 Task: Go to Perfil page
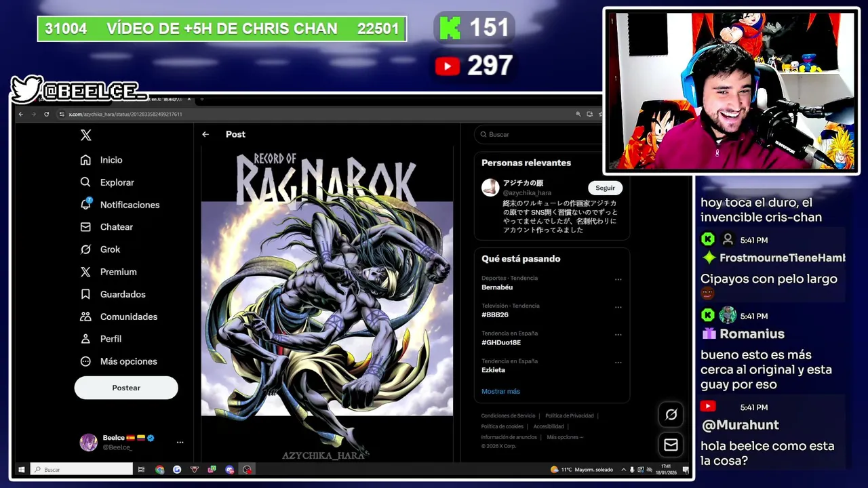(101, 339)
